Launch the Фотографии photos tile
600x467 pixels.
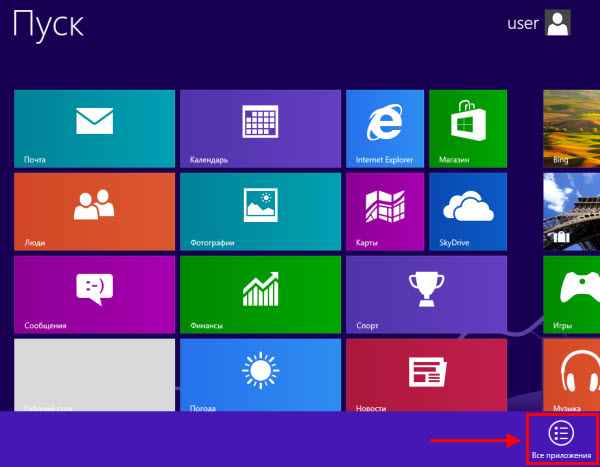click(x=259, y=210)
